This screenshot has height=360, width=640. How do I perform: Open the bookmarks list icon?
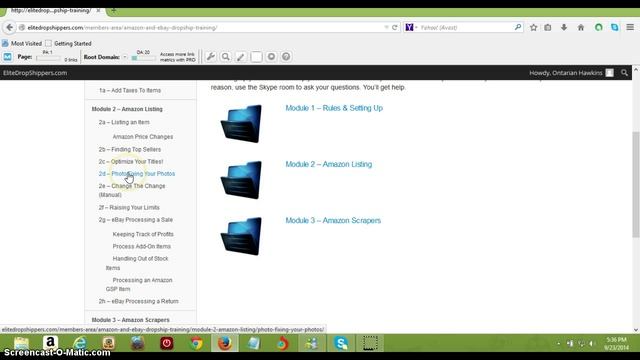548,28
